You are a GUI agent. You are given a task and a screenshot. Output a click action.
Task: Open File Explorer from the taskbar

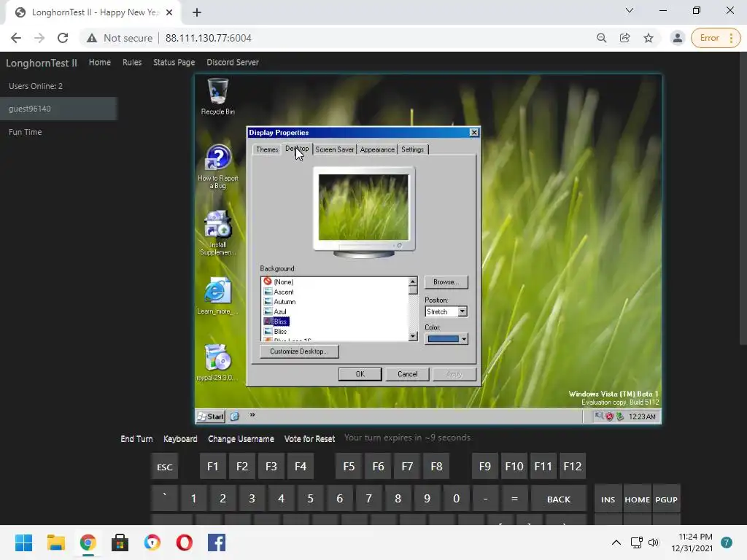55,542
